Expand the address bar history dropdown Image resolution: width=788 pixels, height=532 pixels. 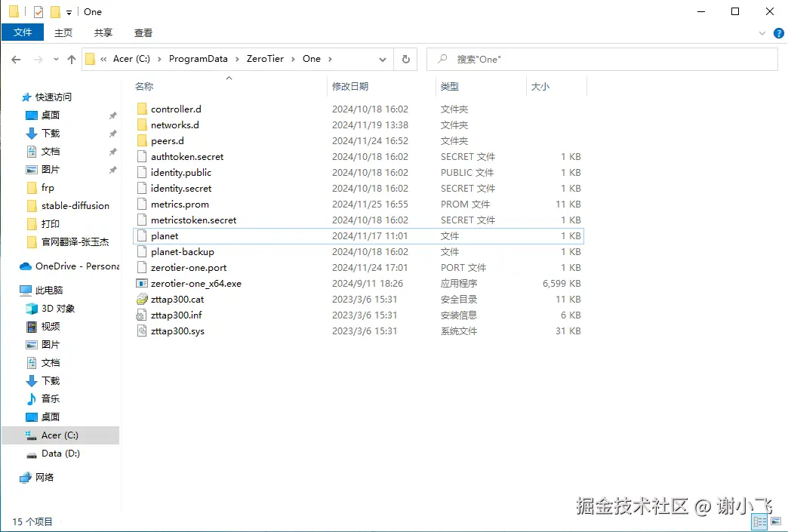(382, 59)
